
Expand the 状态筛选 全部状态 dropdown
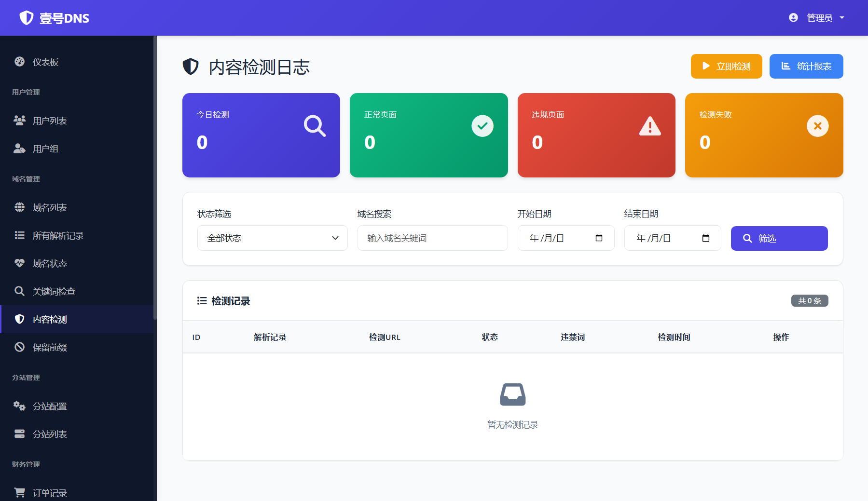coord(272,238)
